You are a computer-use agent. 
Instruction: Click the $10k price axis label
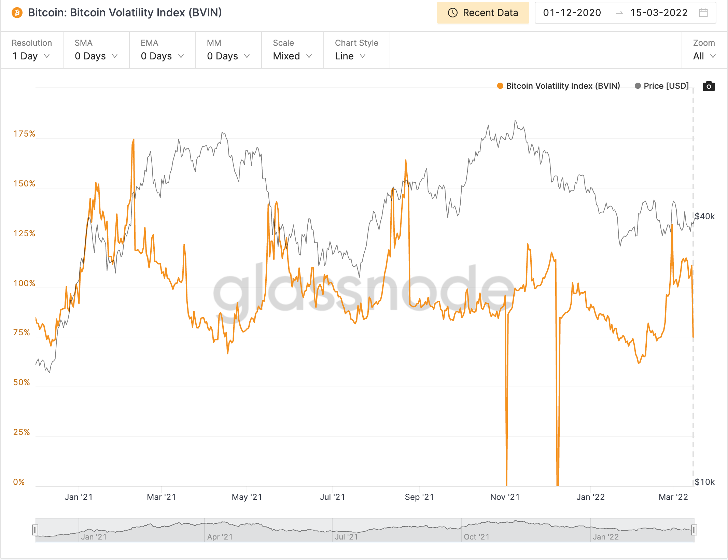pyautogui.click(x=704, y=482)
